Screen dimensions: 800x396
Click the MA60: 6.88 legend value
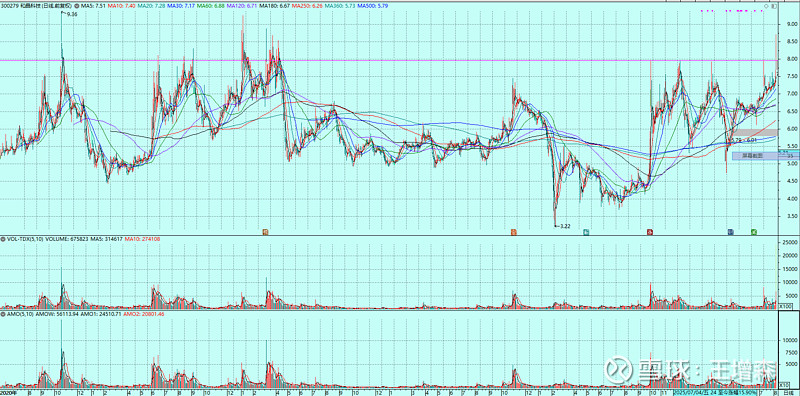(x=210, y=6)
